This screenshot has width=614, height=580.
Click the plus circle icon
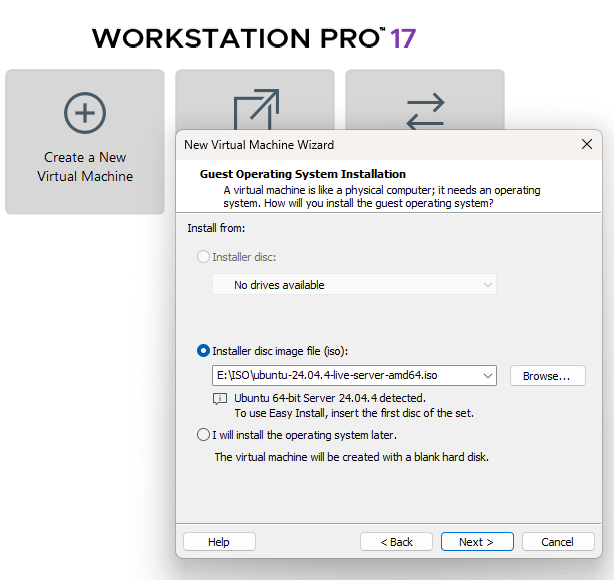pyautogui.click(x=85, y=113)
